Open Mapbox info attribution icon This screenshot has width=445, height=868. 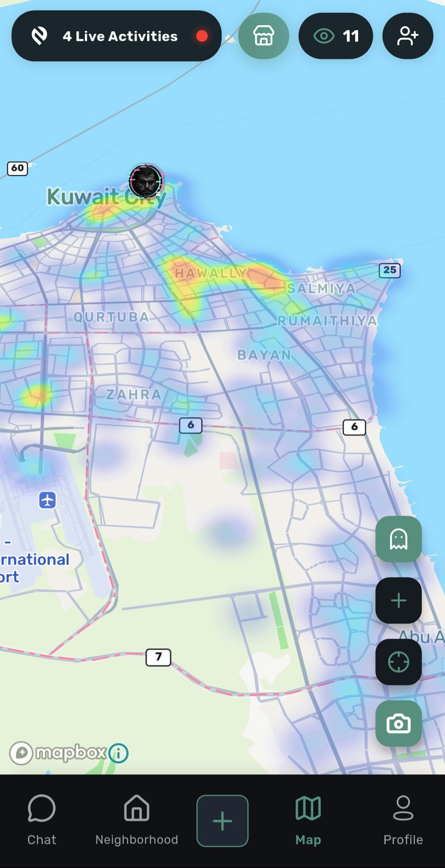tap(119, 753)
